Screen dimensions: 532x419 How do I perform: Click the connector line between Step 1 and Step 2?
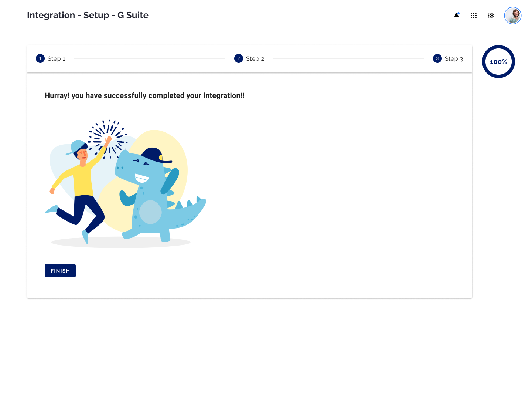coord(150,58)
